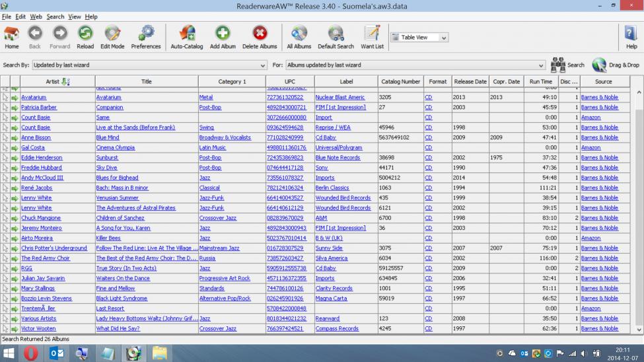Expand the For search criteria dropdown
Image resolution: width=644 pixels, height=362 pixels.
click(x=542, y=65)
